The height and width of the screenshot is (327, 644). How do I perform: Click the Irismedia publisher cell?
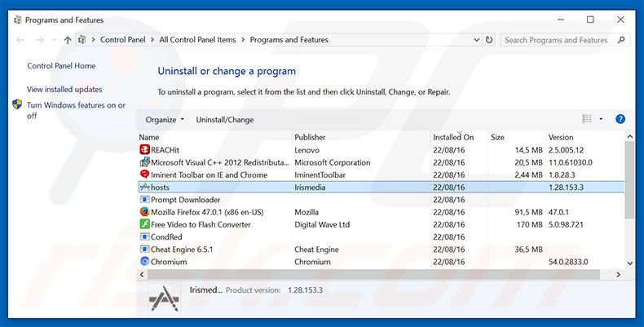point(310,188)
